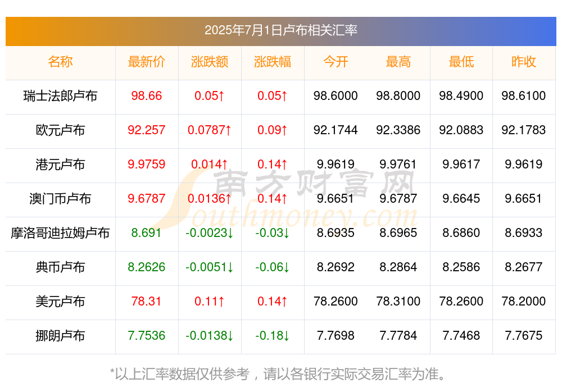Click low value 8.2586
The image size is (562, 392).
point(461,267)
